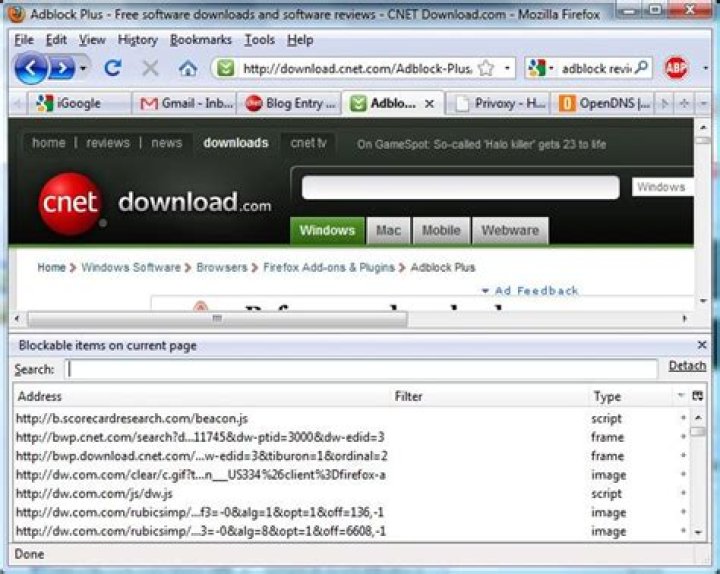Switch to the Blog Entry tab
Viewport: 720px width, 574px height.
click(x=289, y=103)
